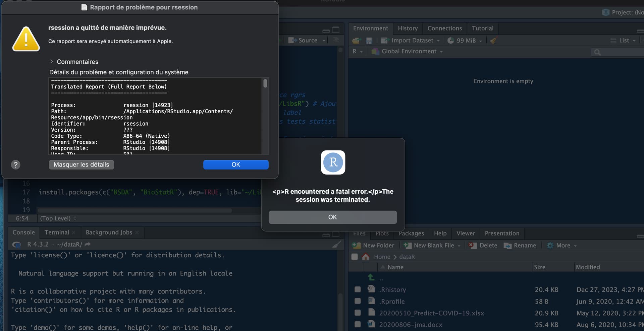The image size is (644, 331).
Task: Switch to the Connections tab
Action: [444, 28]
